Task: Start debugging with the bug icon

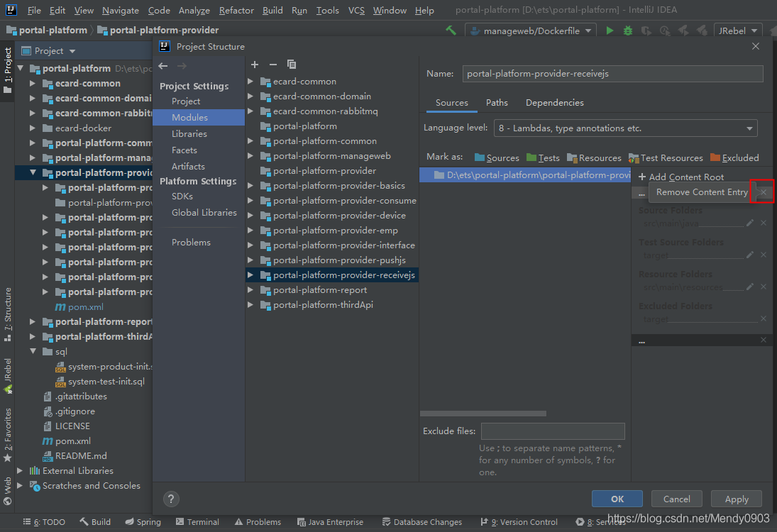Action: [628, 31]
